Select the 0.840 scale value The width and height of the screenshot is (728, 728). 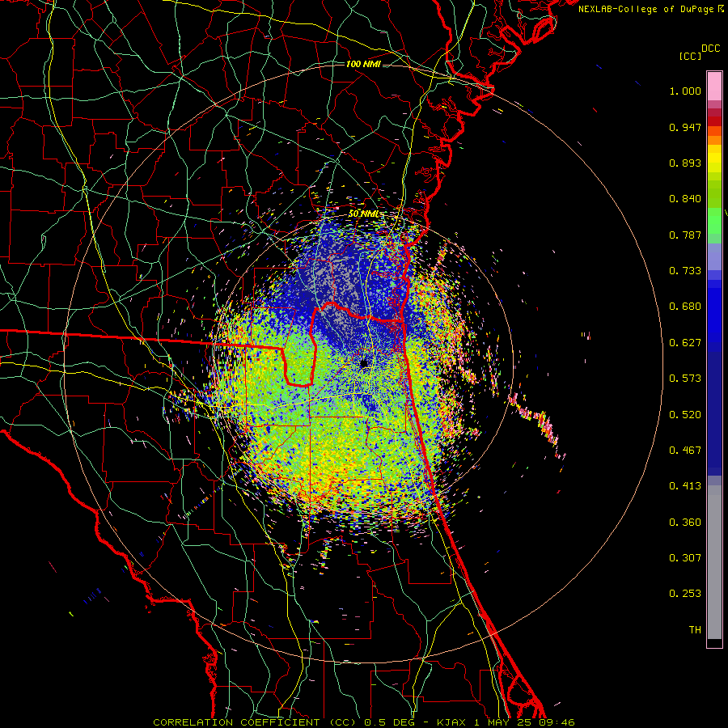click(685, 199)
